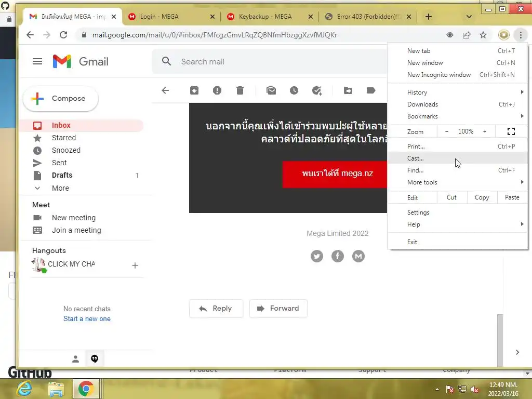Open Hangouts contacts person icon
532x399 pixels.
click(75, 359)
